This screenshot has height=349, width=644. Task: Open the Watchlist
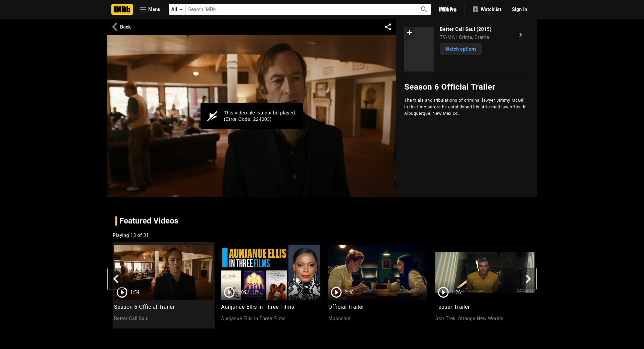pyautogui.click(x=487, y=9)
